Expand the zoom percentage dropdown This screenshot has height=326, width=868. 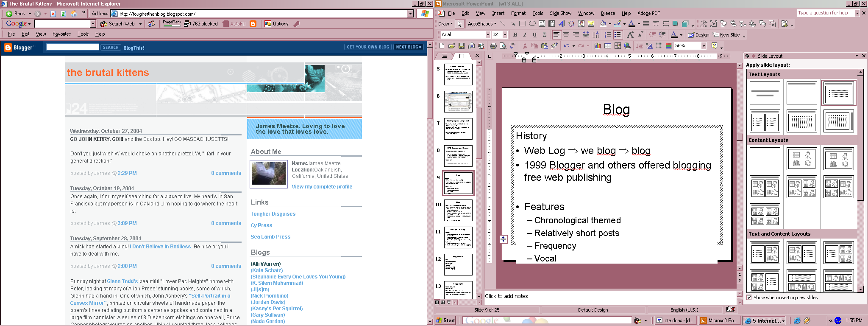(704, 46)
